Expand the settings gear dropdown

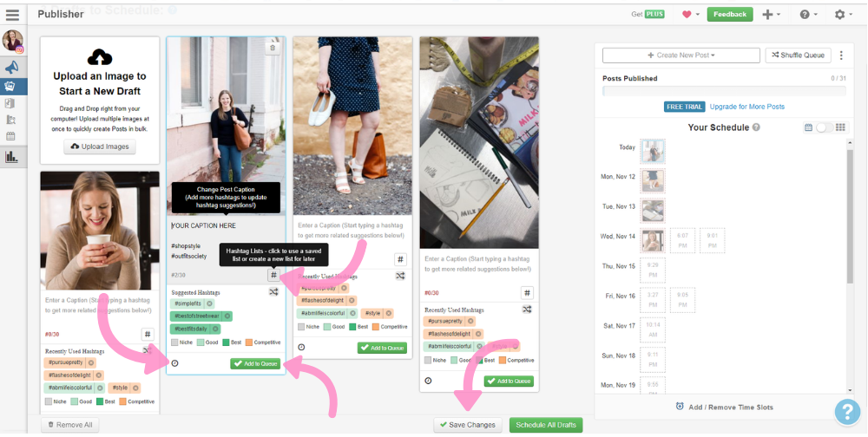click(x=843, y=15)
